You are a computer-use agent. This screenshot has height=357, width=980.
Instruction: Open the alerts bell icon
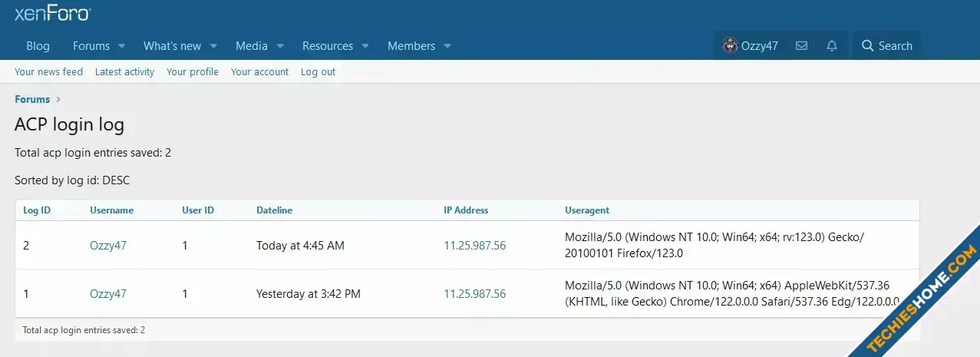point(832,46)
